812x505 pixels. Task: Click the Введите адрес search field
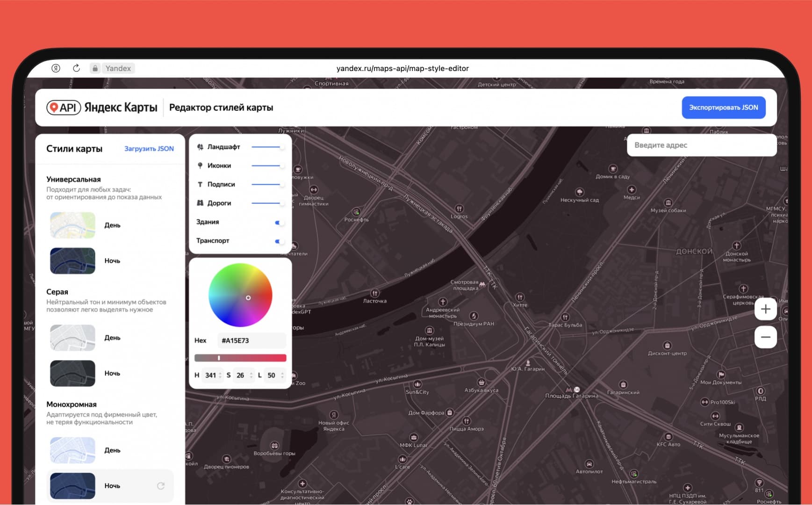(x=702, y=145)
